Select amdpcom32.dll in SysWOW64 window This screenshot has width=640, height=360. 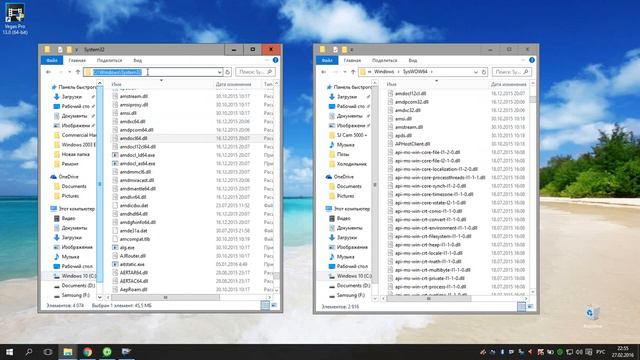(x=411, y=102)
